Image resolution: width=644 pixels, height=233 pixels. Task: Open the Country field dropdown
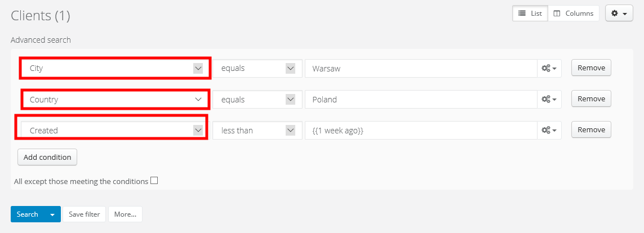coord(115,100)
